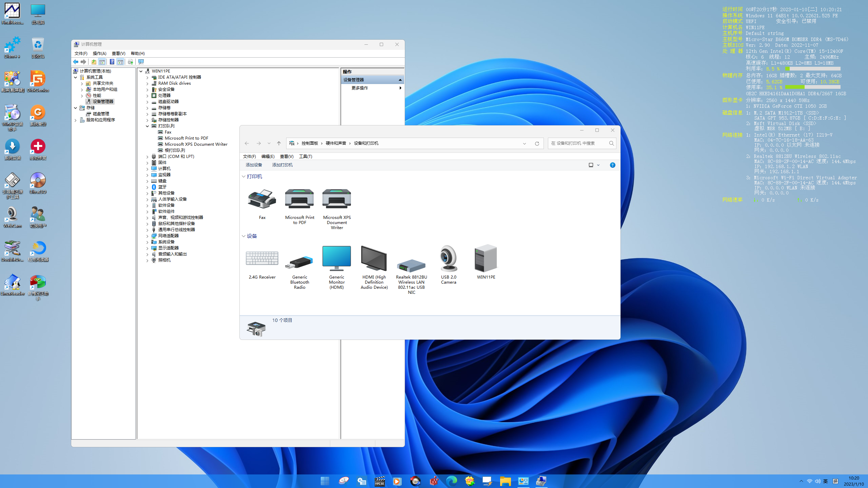Open 工具(T) menu in Devices and Printers
The image size is (868, 488).
tap(305, 157)
